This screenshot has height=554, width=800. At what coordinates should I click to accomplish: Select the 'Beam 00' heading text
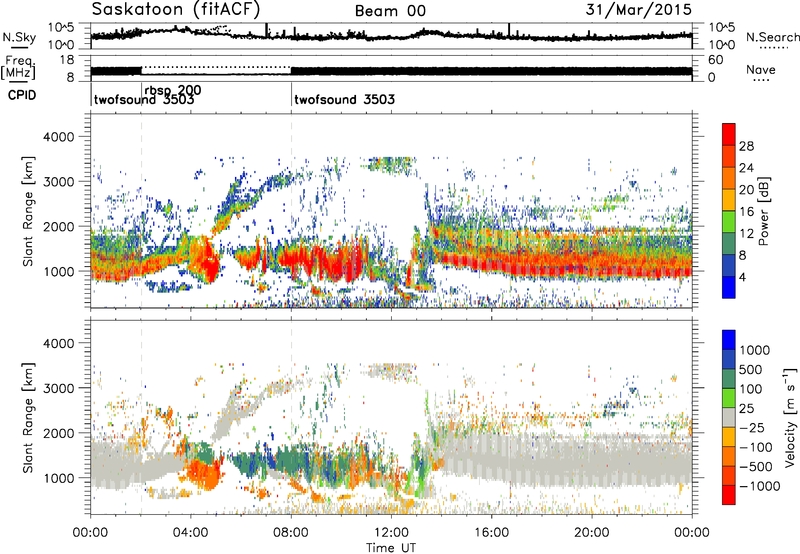tap(390, 11)
